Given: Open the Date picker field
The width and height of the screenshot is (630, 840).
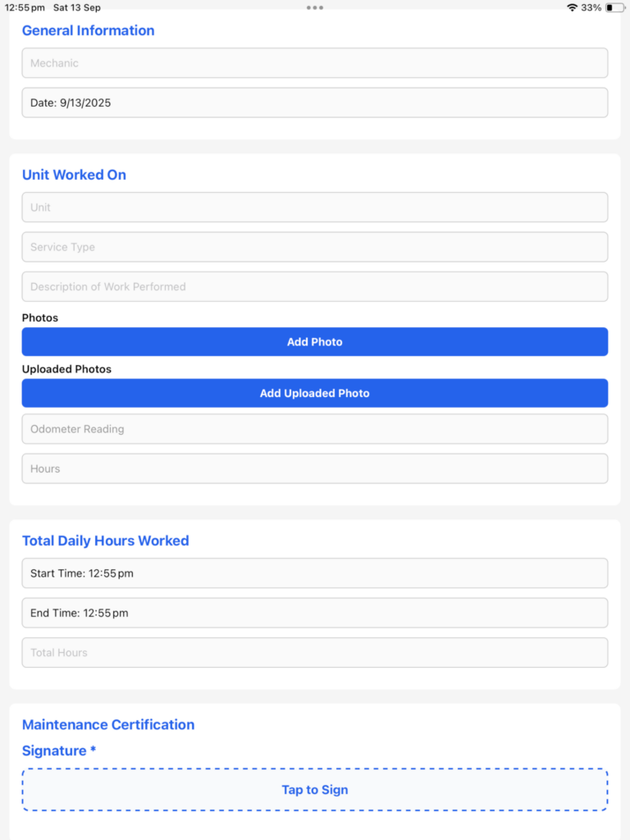Looking at the screenshot, I should click(315, 103).
